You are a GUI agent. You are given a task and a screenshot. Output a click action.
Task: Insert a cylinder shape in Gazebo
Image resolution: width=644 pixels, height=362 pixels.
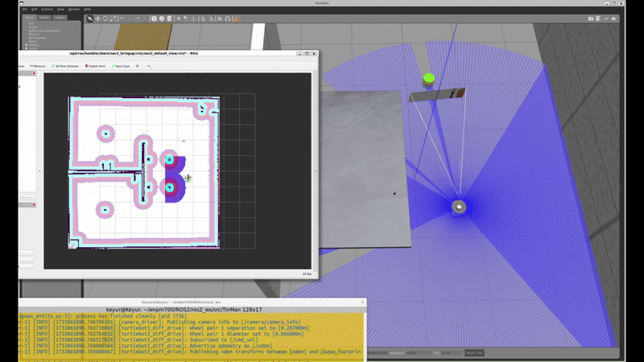click(x=169, y=18)
